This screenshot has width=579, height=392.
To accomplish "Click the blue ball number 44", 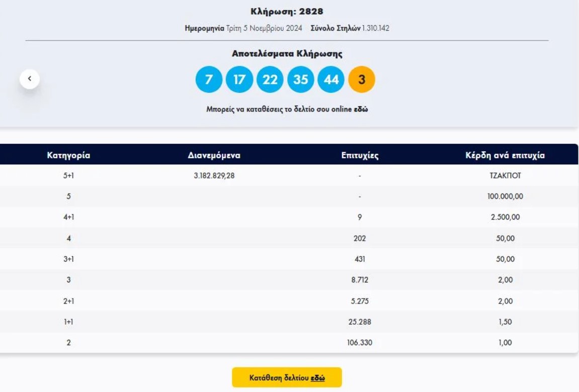I will click(331, 80).
